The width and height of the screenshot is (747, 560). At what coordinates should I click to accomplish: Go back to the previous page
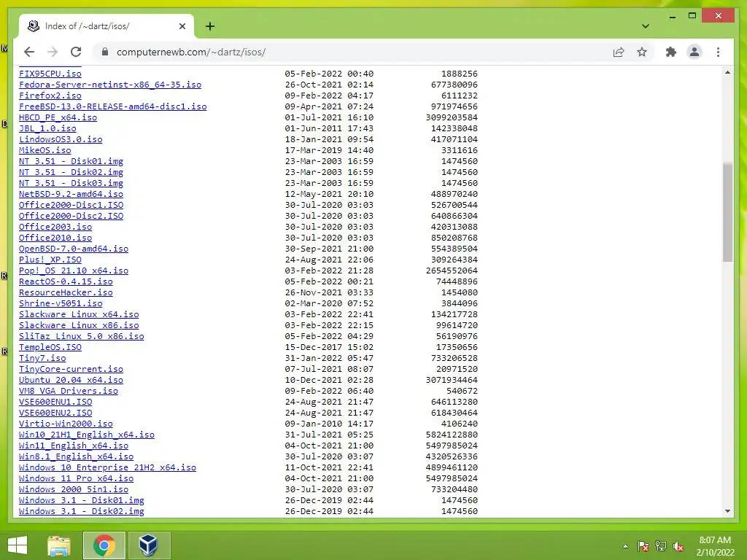point(29,52)
